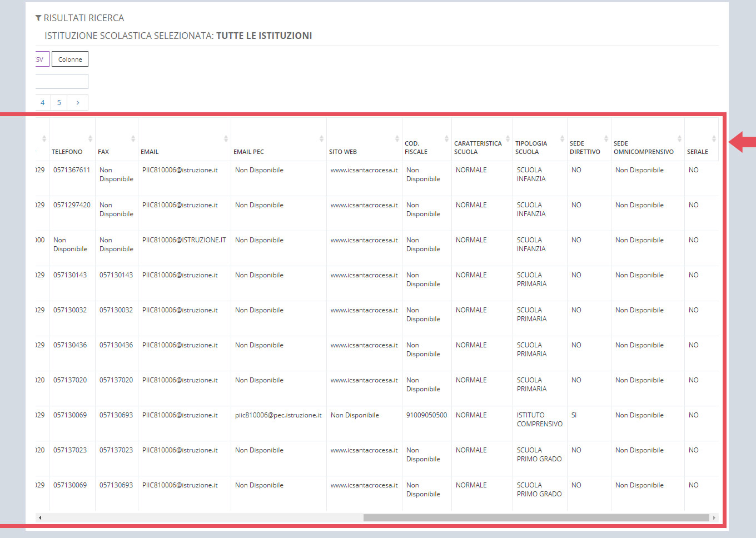
Task: Advance to next results page arrow
Action: click(78, 103)
